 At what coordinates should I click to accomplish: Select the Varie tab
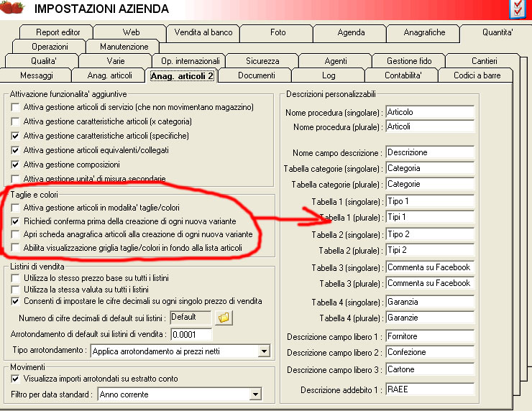click(x=115, y=61)
